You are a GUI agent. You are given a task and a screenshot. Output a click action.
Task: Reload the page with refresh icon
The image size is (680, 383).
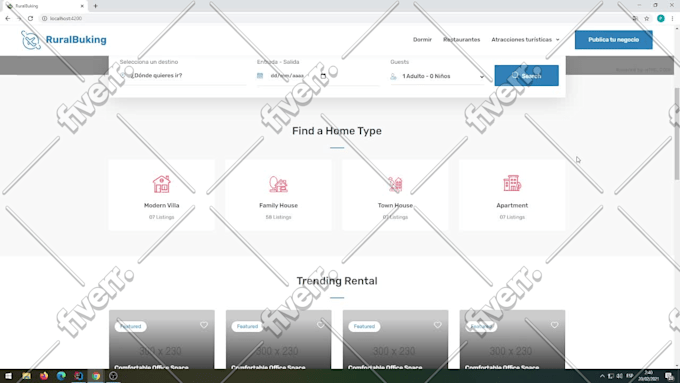(30, 18)
